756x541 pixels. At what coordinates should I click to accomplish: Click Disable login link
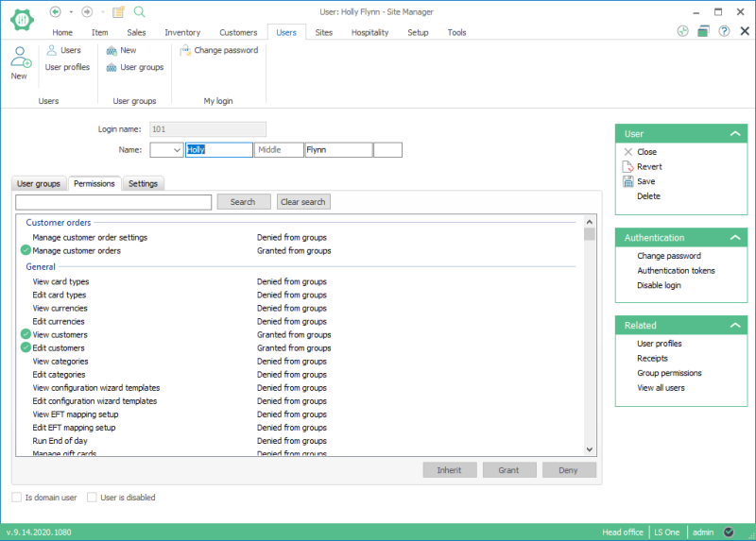pyautogui.click(x=659, y=285)
